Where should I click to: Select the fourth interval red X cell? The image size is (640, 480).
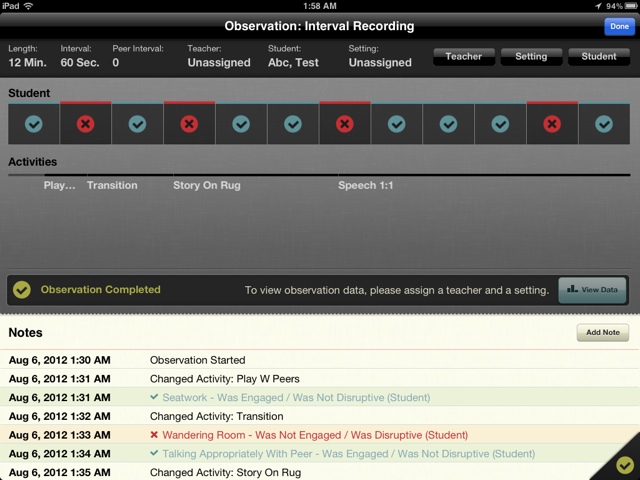coord(189,124)
